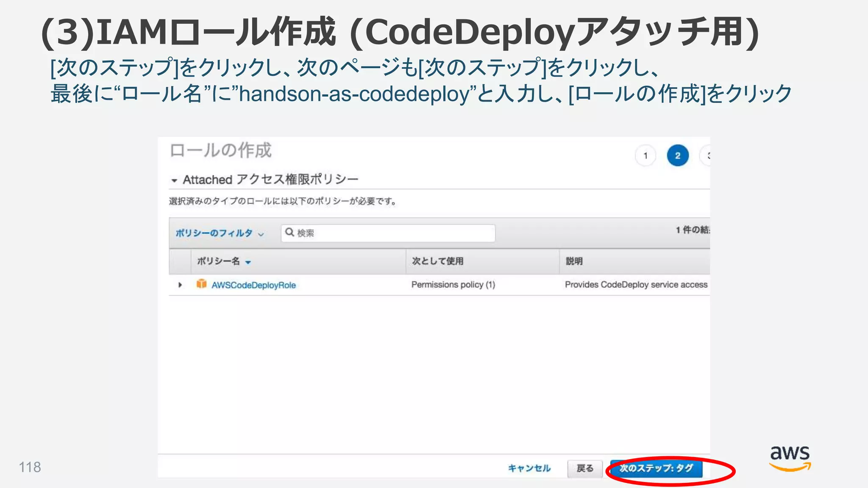Click the Provides CodeDeploy service access description

click(636, 285)
